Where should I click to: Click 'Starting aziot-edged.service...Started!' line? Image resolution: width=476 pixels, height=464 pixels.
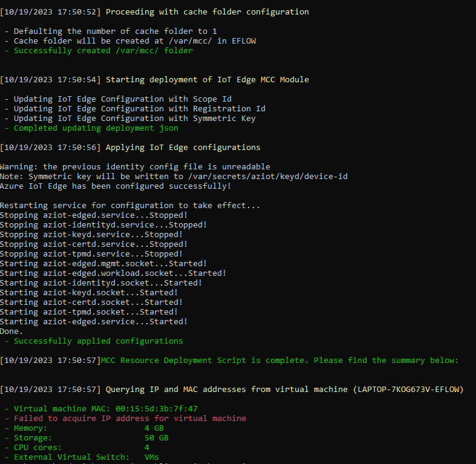[94, 322]
